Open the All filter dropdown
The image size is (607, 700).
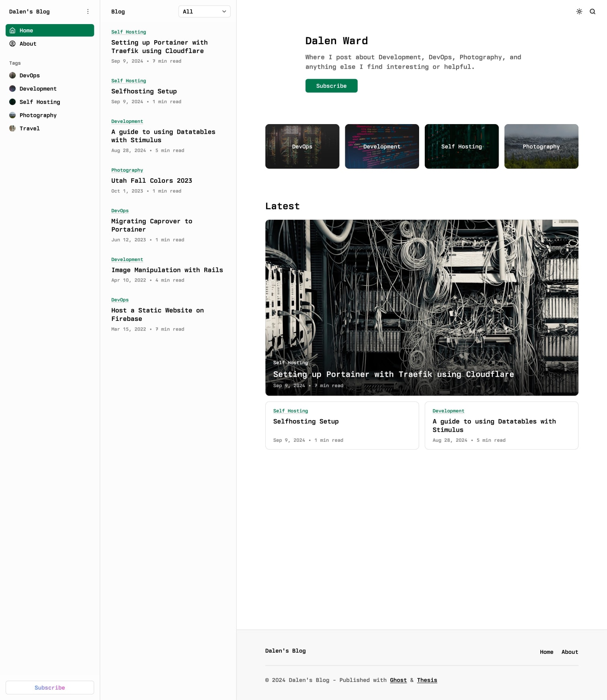204,12
